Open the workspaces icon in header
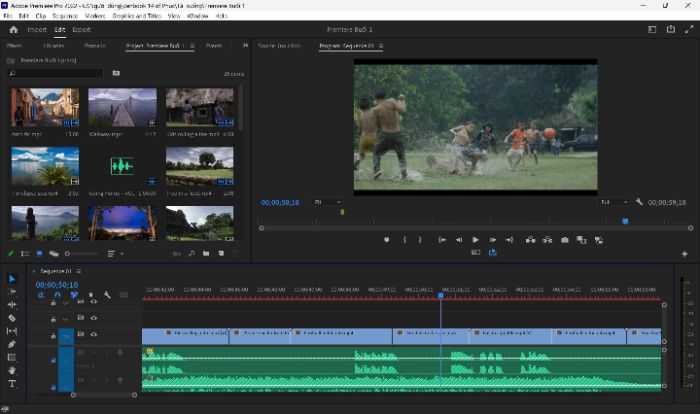 (652, 29)
